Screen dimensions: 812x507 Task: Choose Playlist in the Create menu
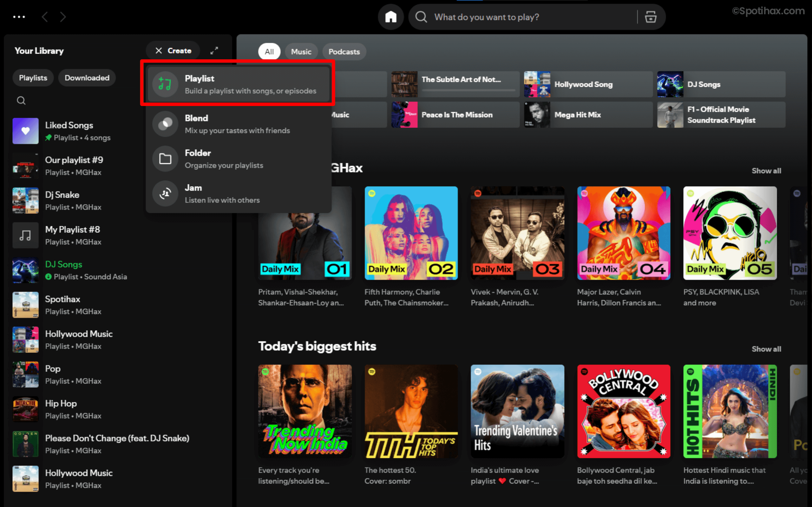pos(239,84)
